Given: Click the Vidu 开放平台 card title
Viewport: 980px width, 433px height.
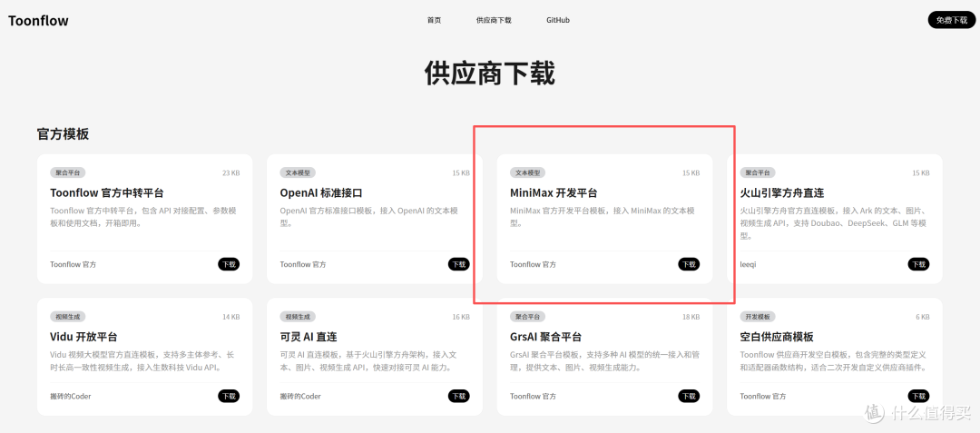Looking at the screenshot, I should [x=83, y=337].
